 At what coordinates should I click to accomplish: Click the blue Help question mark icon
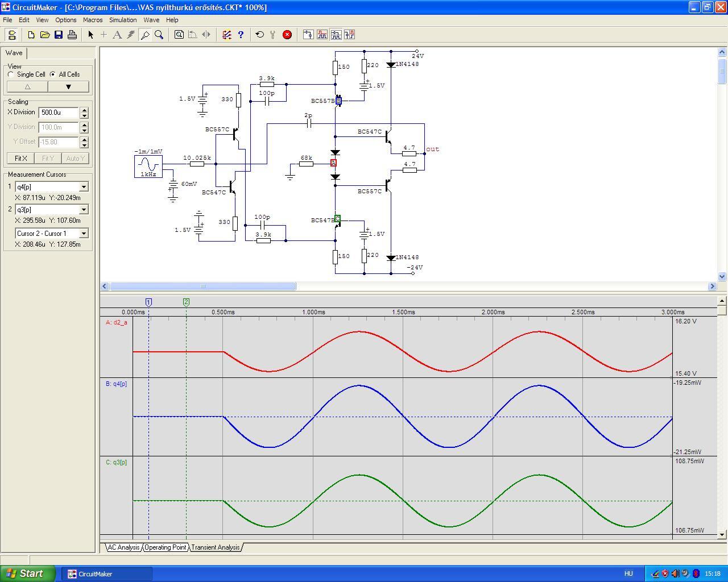tap(241, 35)
